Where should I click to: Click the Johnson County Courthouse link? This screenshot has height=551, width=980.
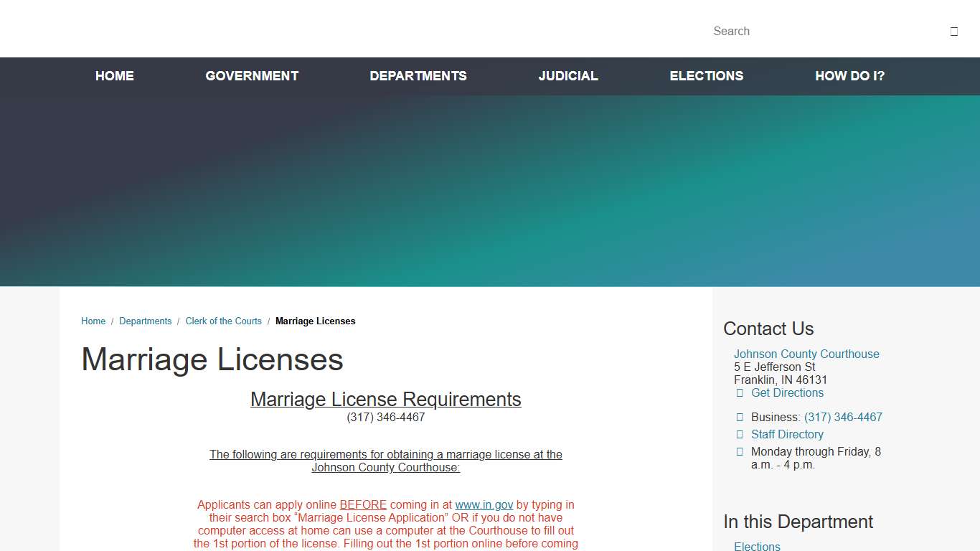(x=806, y=354)
